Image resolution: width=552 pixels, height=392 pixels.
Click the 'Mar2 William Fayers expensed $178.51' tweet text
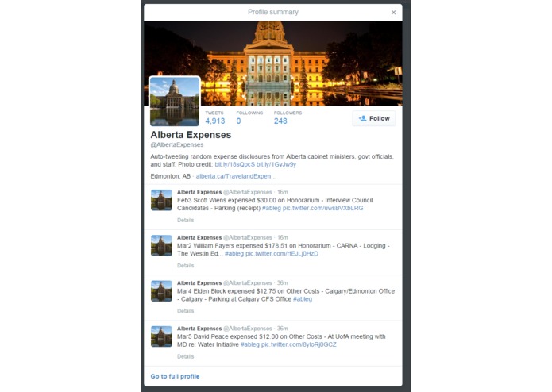point(283,249)
